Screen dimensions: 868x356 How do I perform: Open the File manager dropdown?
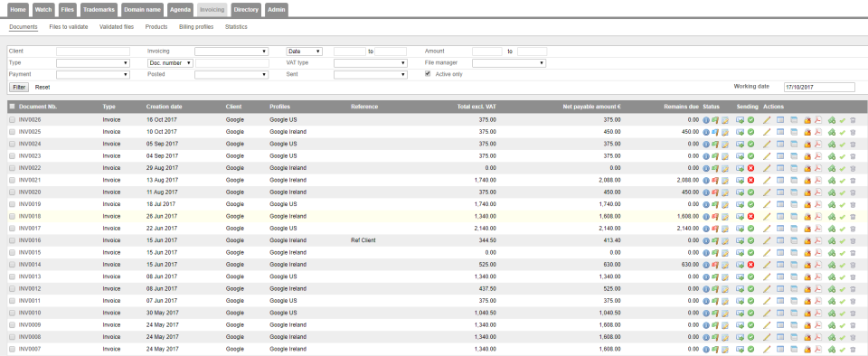coord(509,63)
